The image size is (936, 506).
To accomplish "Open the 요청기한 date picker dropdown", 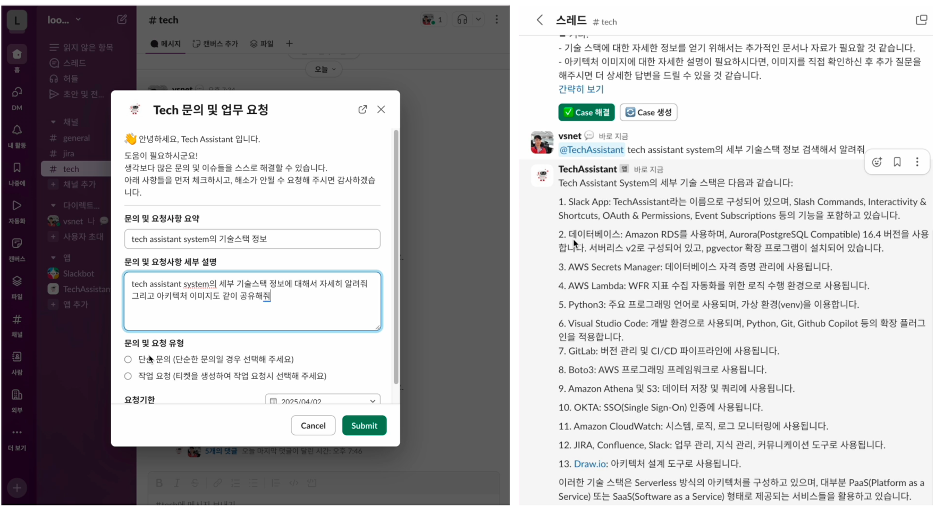I will pos(323,401).
